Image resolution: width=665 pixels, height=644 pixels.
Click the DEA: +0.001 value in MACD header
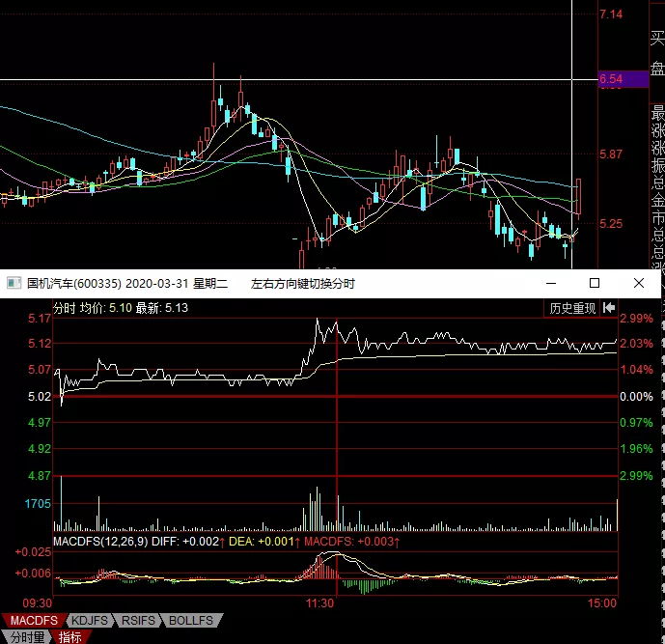tap(264, 542)
